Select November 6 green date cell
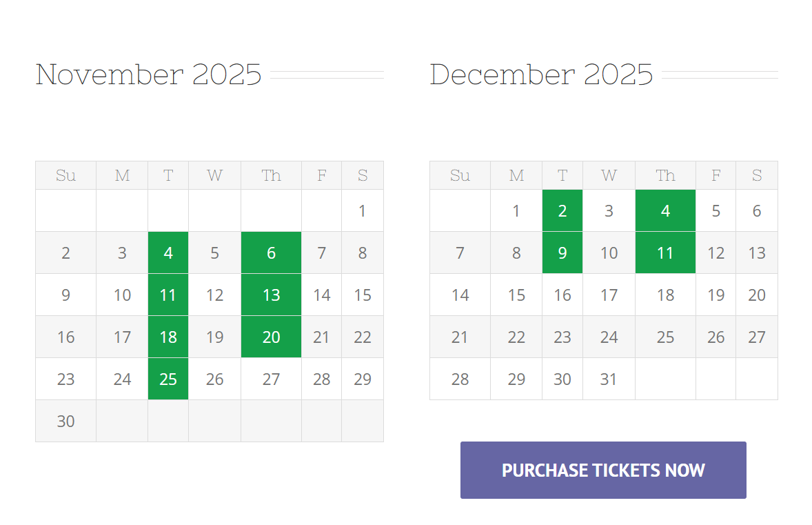 pyautogui.click(x=271, y=252)
